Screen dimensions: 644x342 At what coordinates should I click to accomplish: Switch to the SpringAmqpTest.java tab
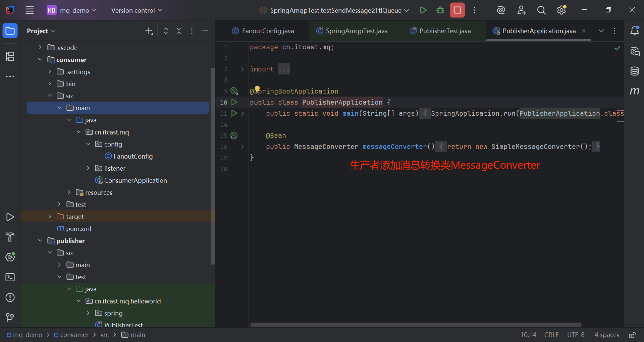pos(352,31)
